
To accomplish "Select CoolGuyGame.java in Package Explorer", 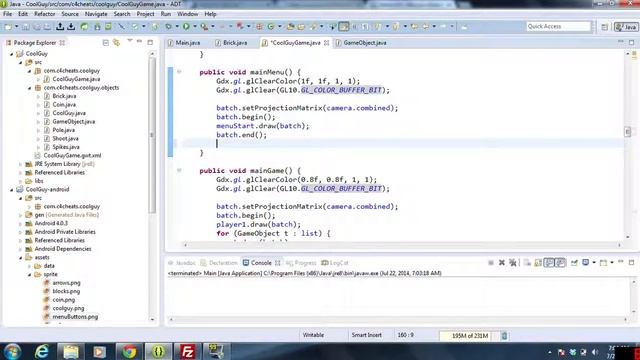I will point(76,79).
